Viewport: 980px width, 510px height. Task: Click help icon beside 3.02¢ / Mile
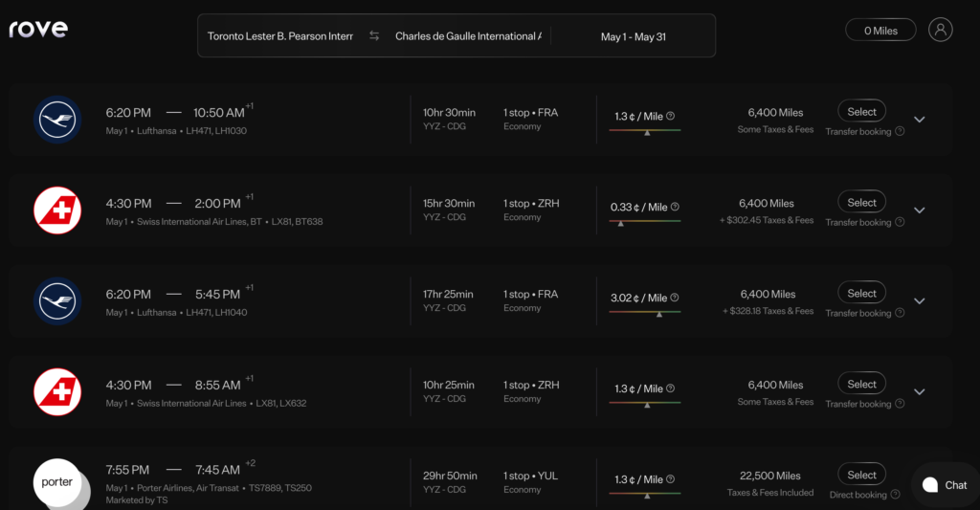(x=676, y=298)
